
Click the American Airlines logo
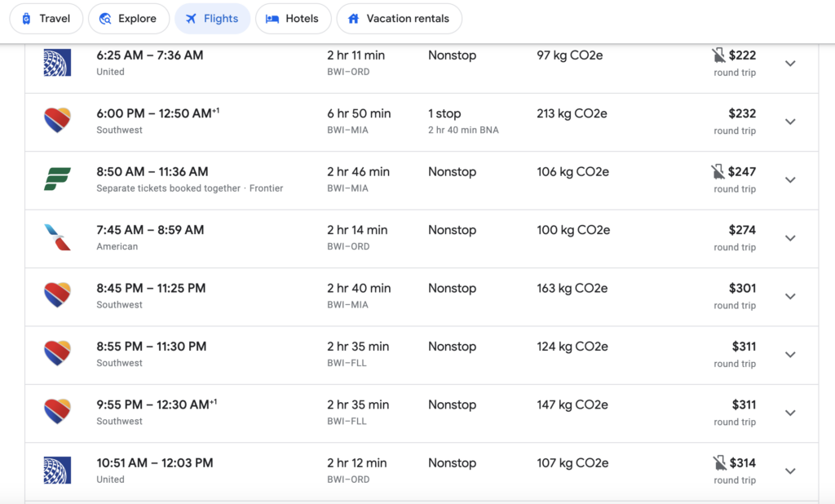coord(57,237)
